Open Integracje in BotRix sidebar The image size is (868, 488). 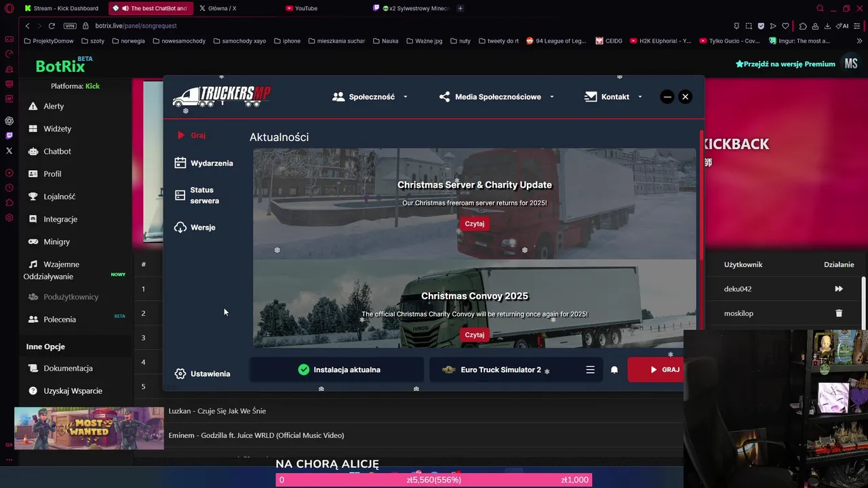tap(53, 219)
